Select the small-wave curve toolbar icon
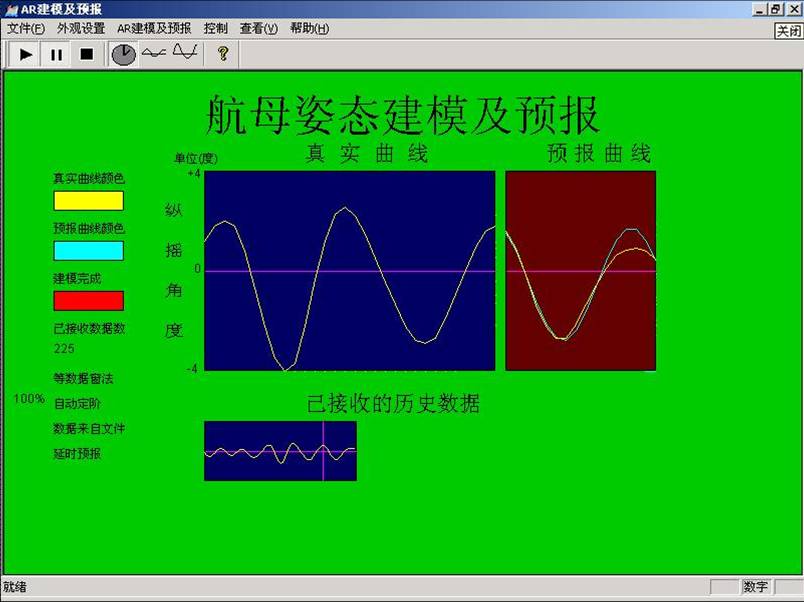Image resolution: width=804 pixels, height=602 pixels. coord(154,53)
